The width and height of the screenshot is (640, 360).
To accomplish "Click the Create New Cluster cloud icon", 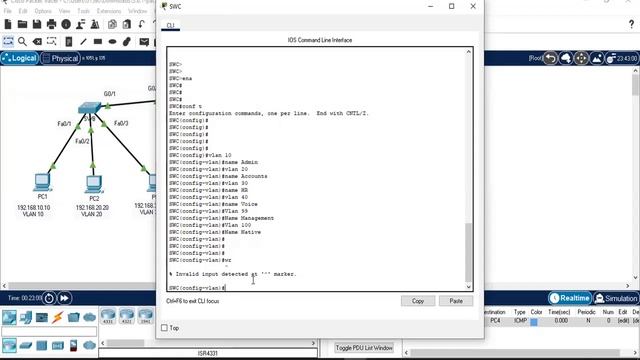I will [566, 58].
